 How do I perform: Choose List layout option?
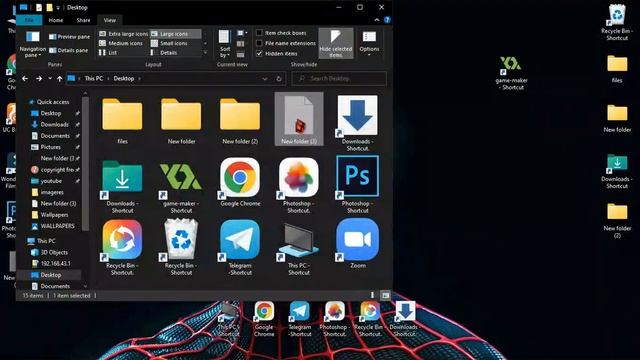[x=108, y=53]
